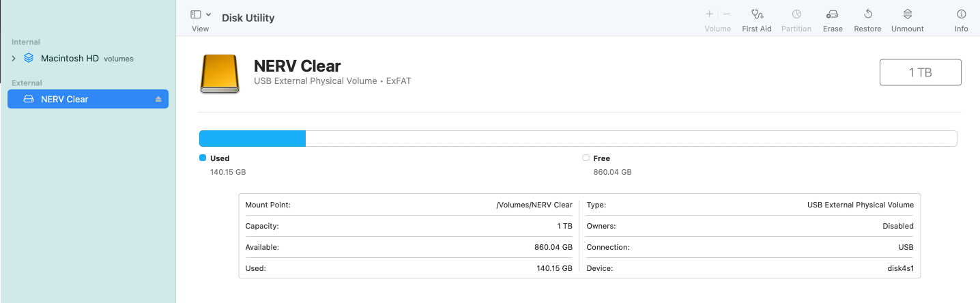This screenshot has height=303, width=980.
Task: Click the /Volumes/NERV Clear mount point value
Action: [534, 205]
